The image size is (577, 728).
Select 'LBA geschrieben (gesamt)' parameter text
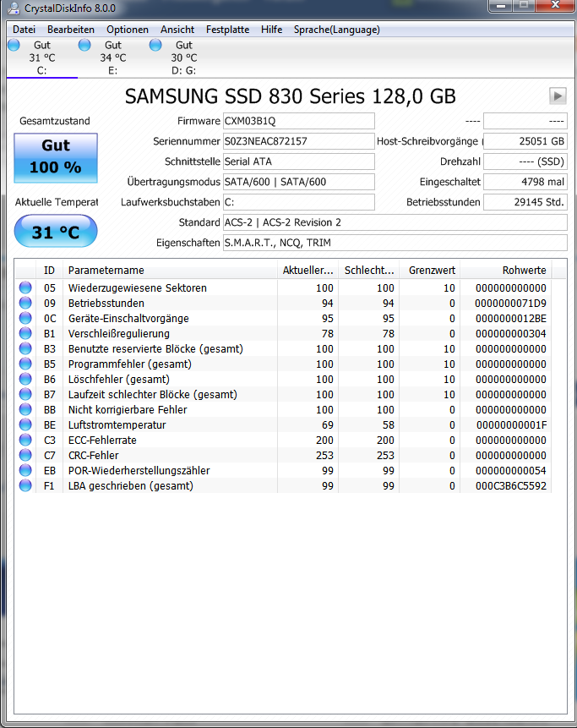(x=131, y=485)
